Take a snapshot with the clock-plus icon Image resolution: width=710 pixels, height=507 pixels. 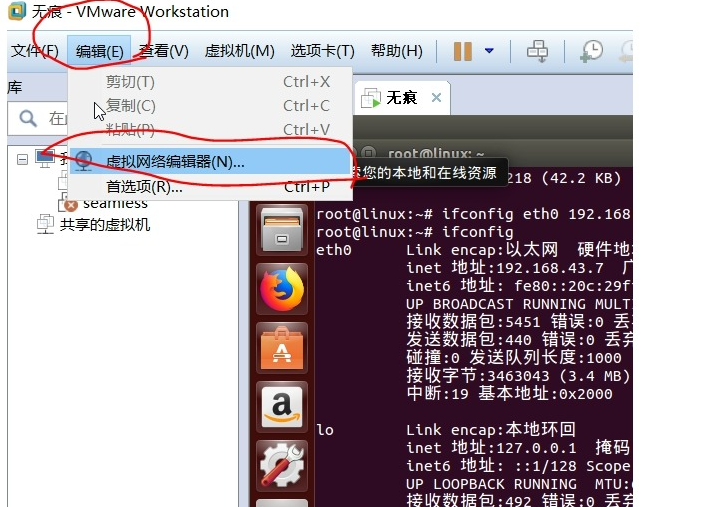591,51
